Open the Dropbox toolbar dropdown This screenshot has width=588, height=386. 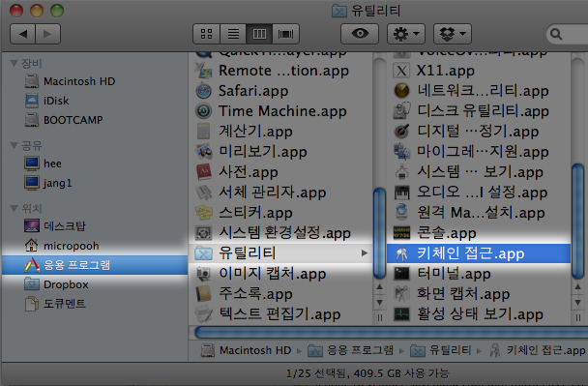[453, 34]
